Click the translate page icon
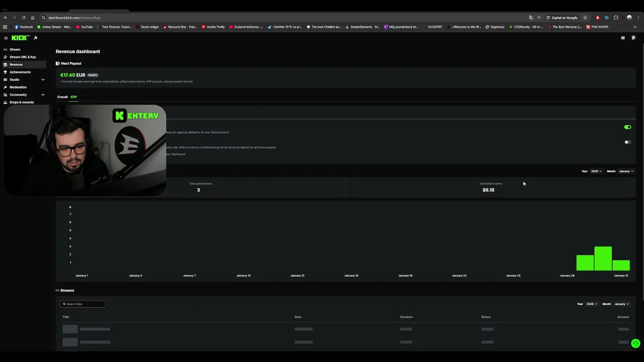 click(x=531, y=18)
